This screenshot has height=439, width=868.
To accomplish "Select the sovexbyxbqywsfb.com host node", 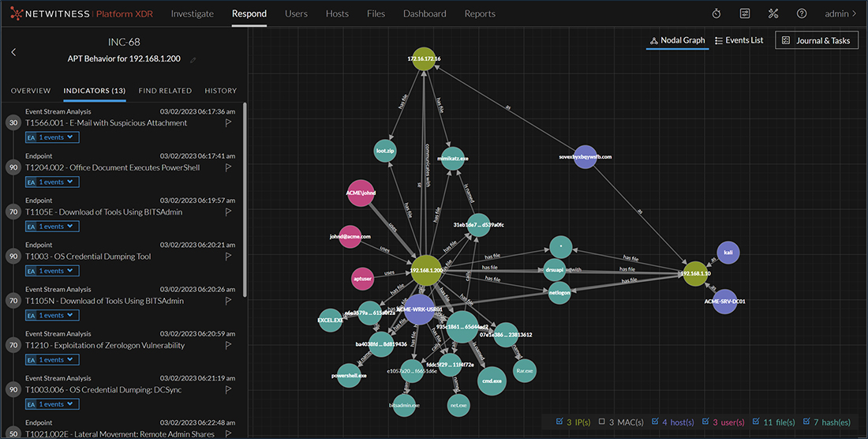I will pyautogui.click(x=586, y=157).
